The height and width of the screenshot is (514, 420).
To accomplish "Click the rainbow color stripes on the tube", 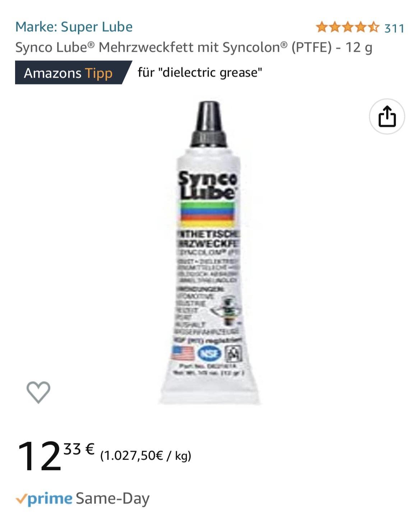I will (x=208, y=212).
